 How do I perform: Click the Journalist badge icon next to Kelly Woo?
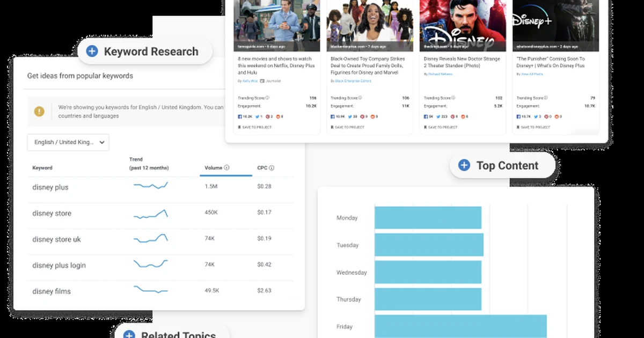(262, 81)
